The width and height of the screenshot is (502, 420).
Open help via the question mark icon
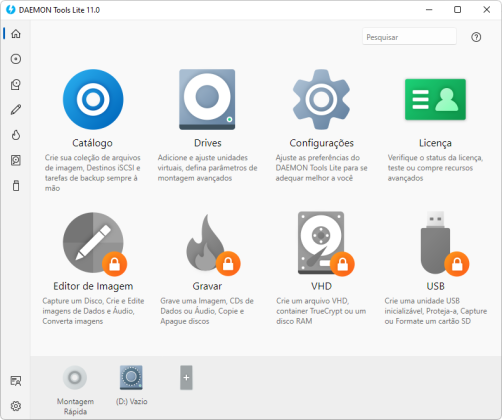point(476,37)
